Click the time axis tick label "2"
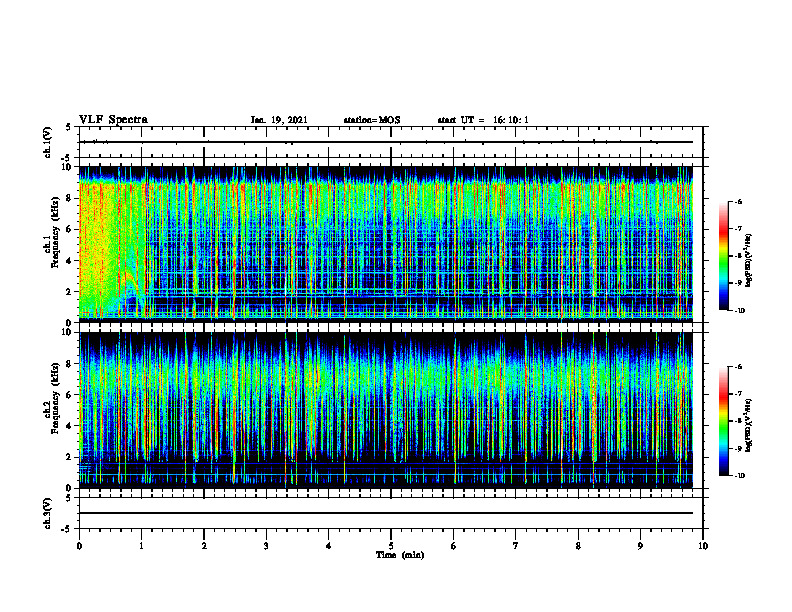The image size is (792, 612). tap(204, 546)
